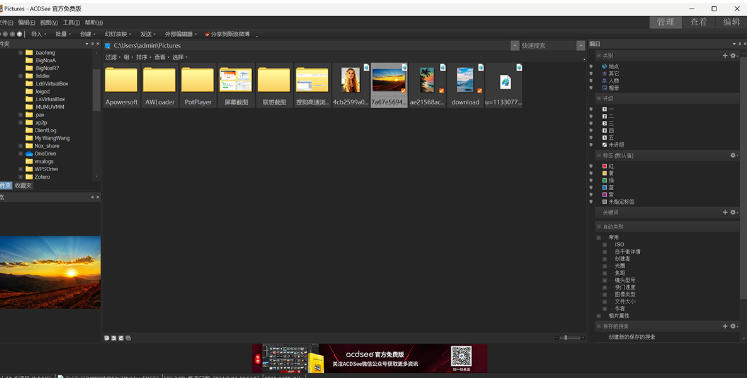The image size is (747, 378).
Task: Click the first view-mode icon below thumbnails
Action: pos(107,338)
